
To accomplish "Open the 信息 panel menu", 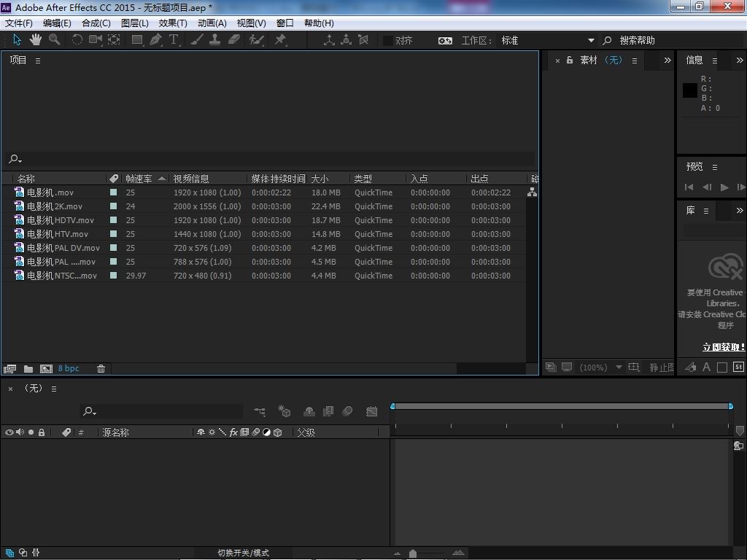I will pos(715,61).
